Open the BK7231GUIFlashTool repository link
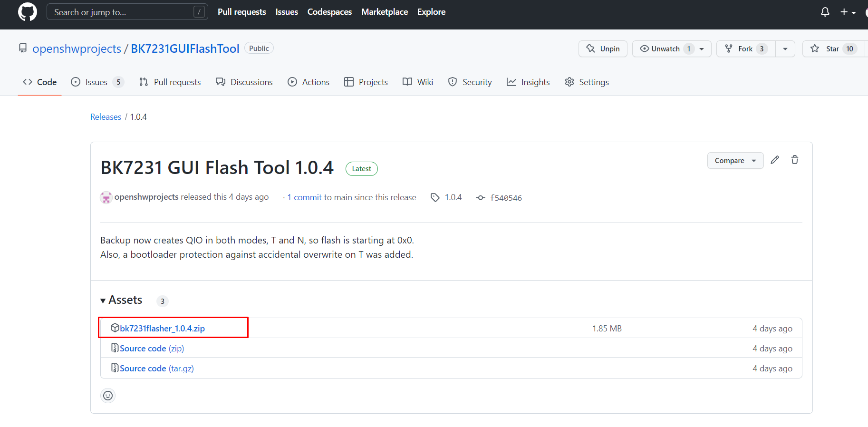Screen dimensions: 868x427 coord(185,49)
